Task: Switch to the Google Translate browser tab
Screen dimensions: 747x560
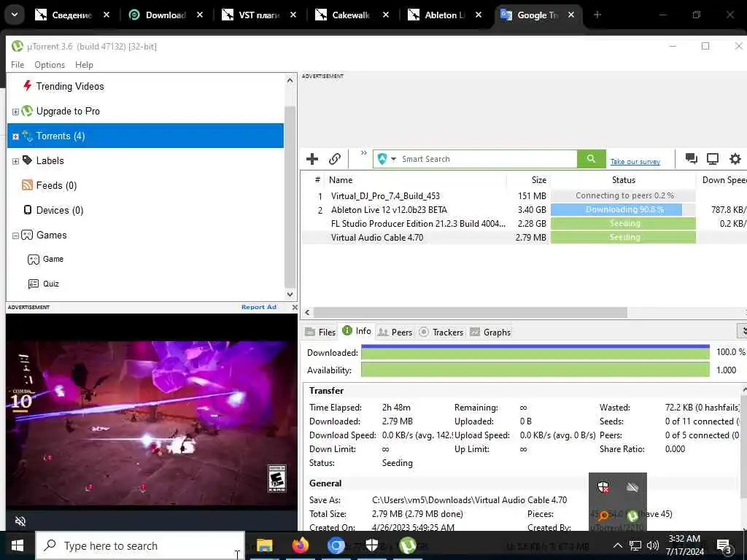Action: click(x=538, y=15)
